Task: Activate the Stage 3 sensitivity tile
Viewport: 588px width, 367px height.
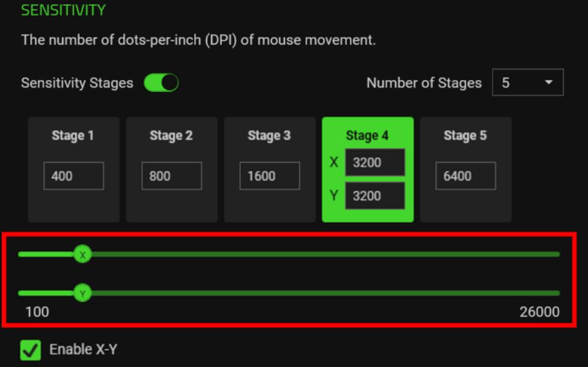Action: point(269,136)
